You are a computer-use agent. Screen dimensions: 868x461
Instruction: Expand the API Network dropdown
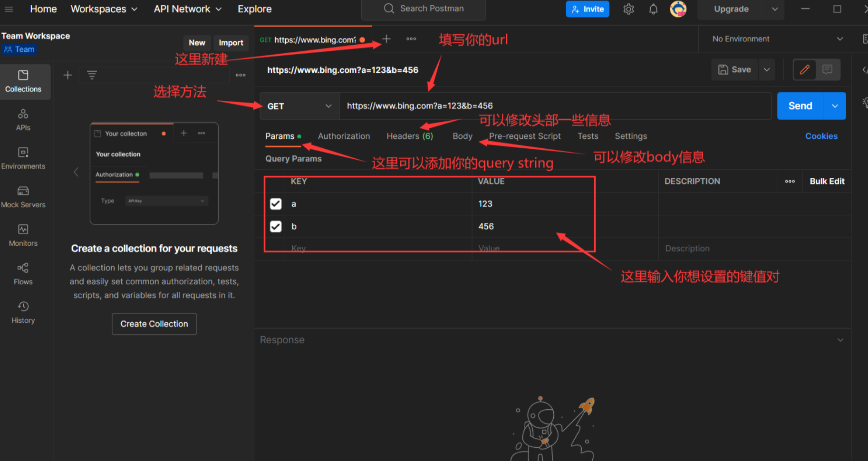point(187,9)
